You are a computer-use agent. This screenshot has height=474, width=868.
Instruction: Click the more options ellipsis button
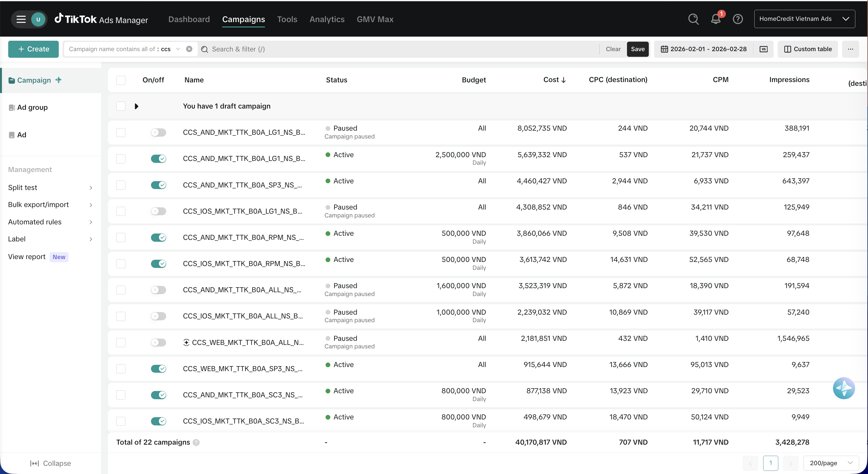[851, 49]
